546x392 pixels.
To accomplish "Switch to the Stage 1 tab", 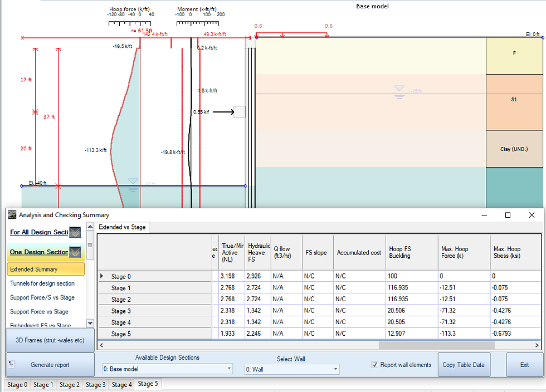I will click(x=43, y=385).
